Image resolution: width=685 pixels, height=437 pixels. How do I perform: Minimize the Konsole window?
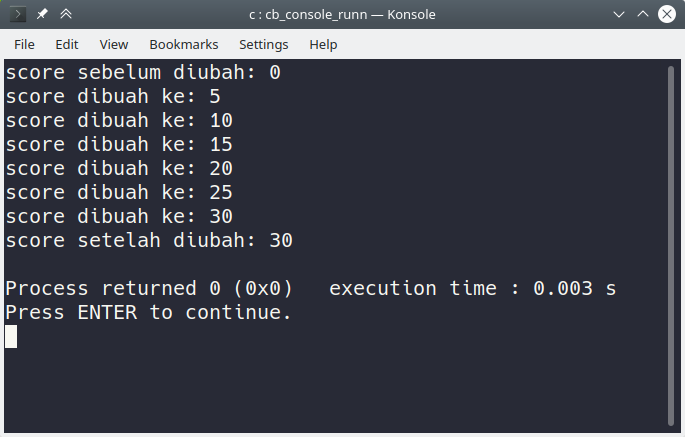tap(618, 15)
